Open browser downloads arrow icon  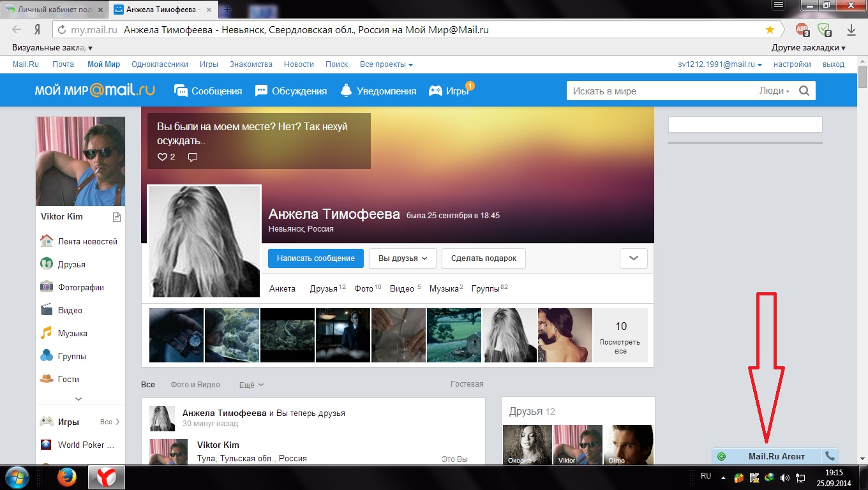851,29
